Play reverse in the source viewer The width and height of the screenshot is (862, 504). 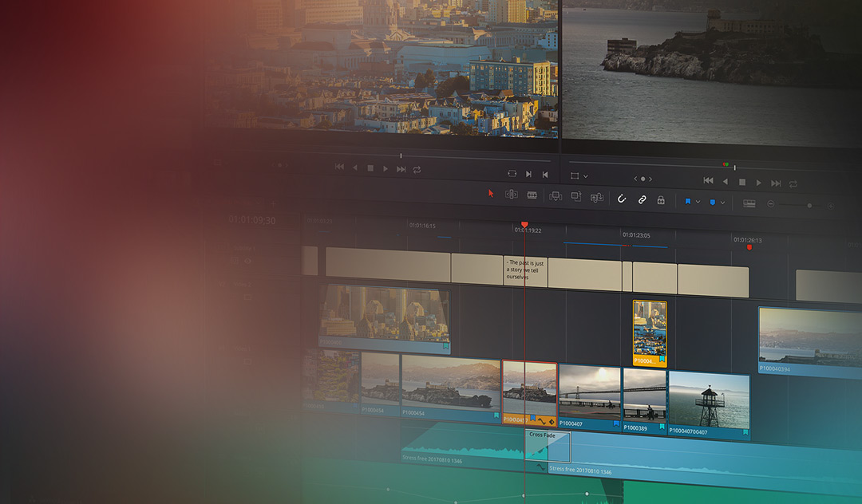[355, 167]
